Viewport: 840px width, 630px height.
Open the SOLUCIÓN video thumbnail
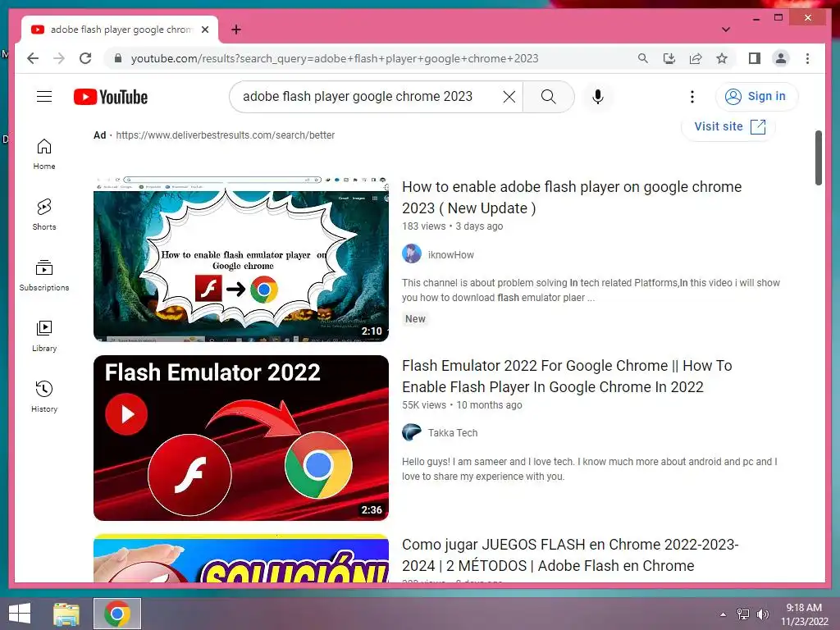[x=241, y=558]
